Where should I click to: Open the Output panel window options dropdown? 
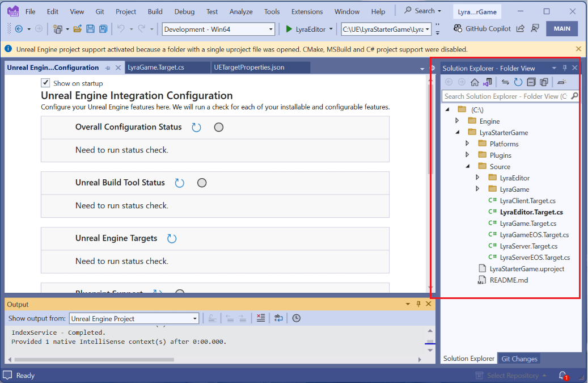tap(408, 304)
